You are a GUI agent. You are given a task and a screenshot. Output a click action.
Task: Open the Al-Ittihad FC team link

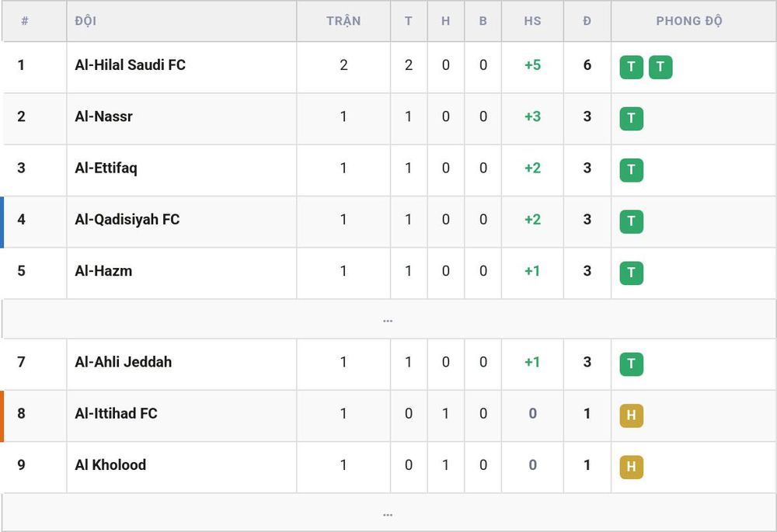point(116,414)
